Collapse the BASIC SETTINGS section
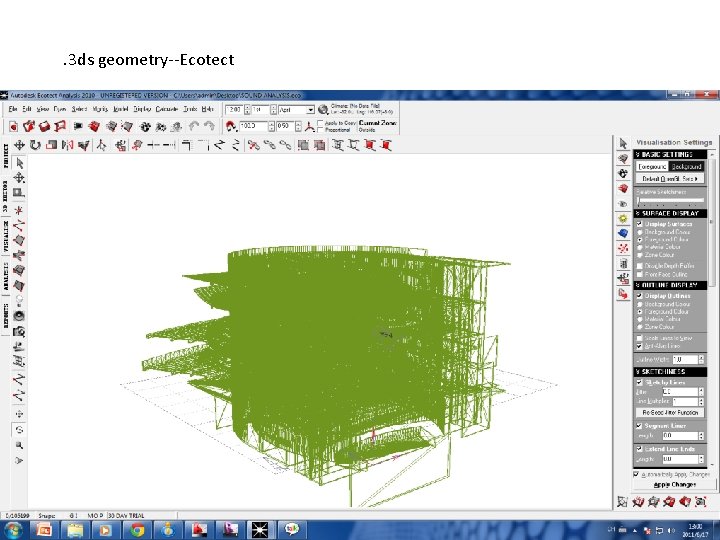The width and height of the screenshot is (720, 540). 670,155
